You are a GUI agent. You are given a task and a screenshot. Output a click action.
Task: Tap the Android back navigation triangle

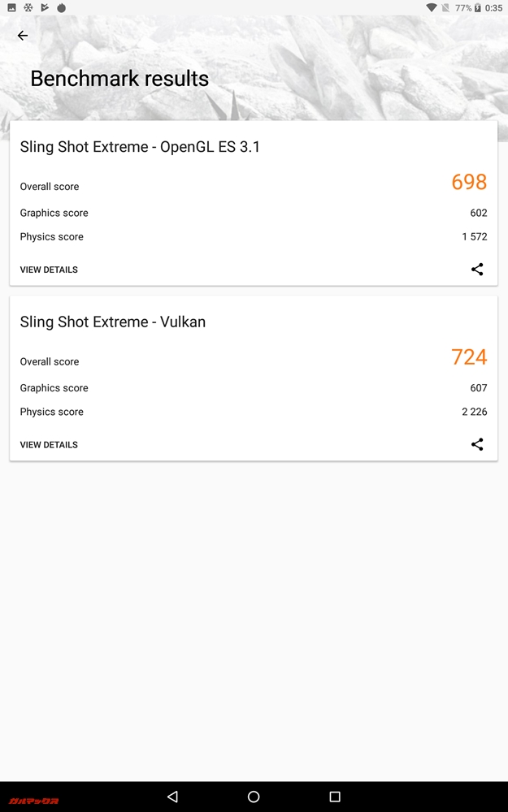tap(172, 797)
